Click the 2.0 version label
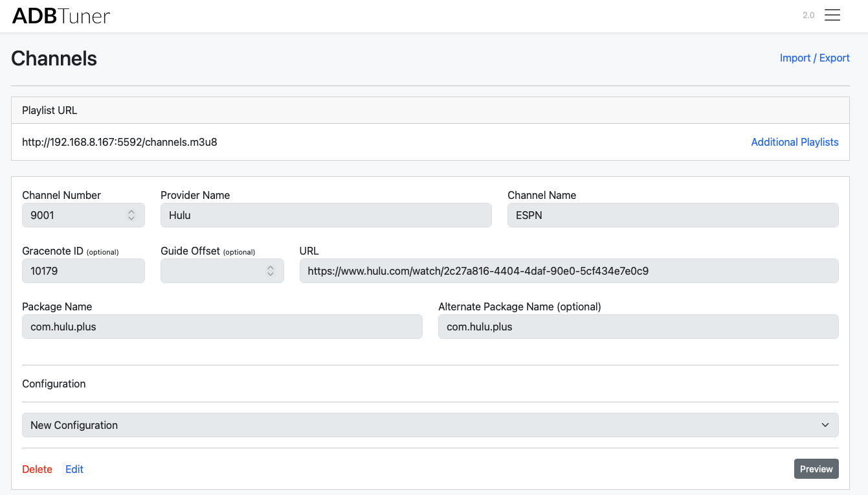Screen dimensions: 868x495 (808, 16)
